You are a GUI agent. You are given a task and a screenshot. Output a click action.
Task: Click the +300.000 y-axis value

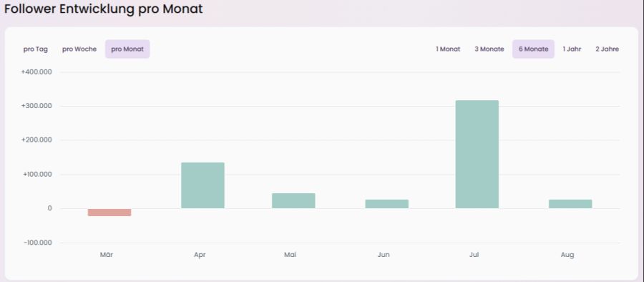(x=36, y=106)
